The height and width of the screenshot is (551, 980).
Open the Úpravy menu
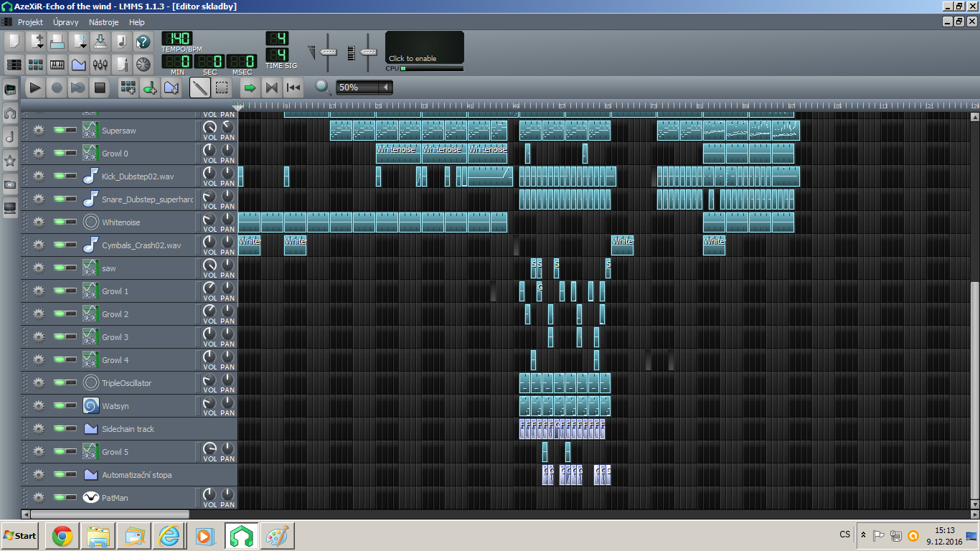coord(65,22)
